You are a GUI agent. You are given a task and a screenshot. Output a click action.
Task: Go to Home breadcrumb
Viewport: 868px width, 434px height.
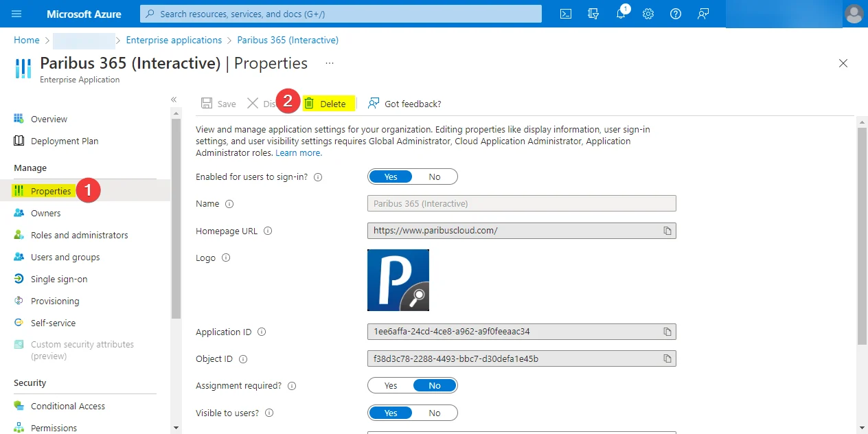(x=27, y=40)
